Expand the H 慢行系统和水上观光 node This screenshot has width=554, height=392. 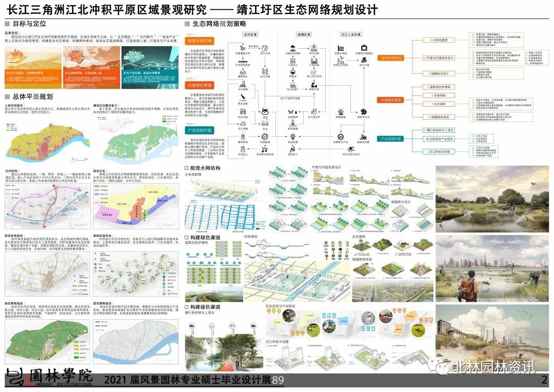(x=439, y=130)
